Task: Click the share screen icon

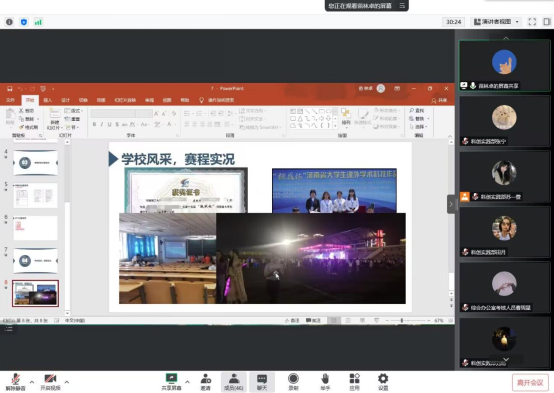Action: pyautogui.click(x=171, y=382)
